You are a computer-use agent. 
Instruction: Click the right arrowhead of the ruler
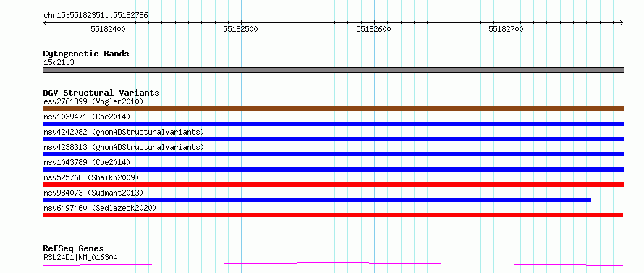(x=622, y=22)
